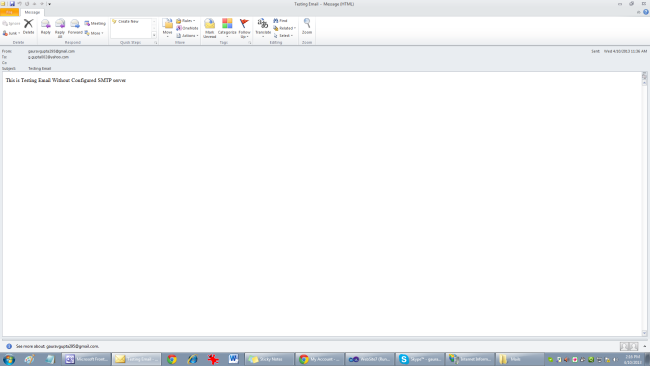Open the Related dropdown
650x366 pixels.
click(x=284, y=28)
